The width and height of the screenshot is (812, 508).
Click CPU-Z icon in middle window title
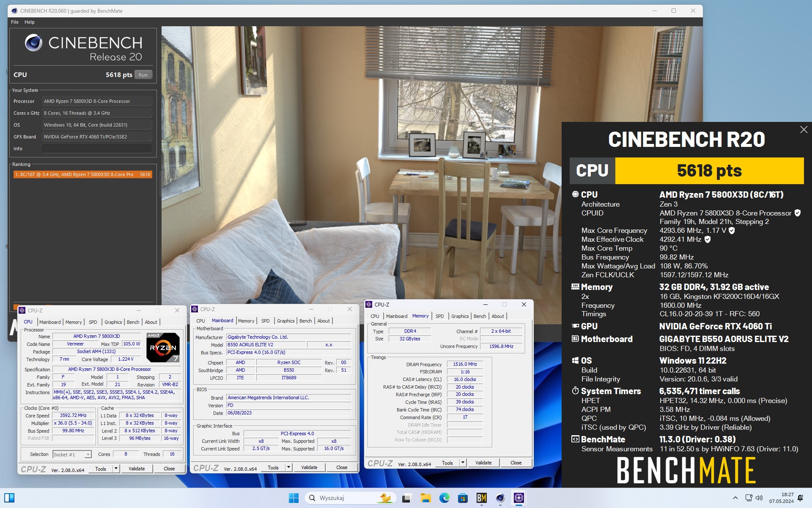[195, 309]
